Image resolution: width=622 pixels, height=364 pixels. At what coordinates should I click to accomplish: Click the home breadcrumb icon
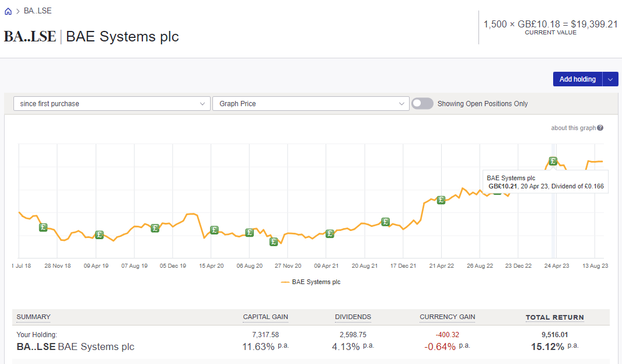pos(7,10)
